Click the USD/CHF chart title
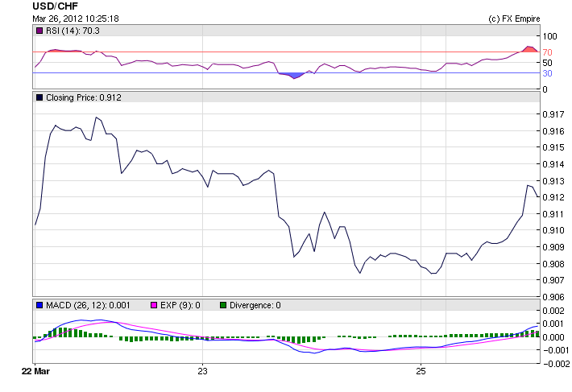Viewport: 572px width, 392px height. click(x=55, y=6)
